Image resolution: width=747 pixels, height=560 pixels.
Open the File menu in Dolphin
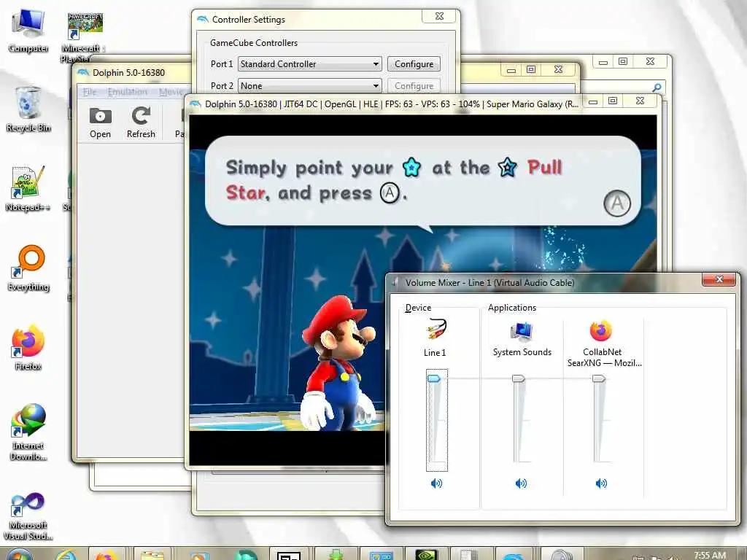(90, 92)
